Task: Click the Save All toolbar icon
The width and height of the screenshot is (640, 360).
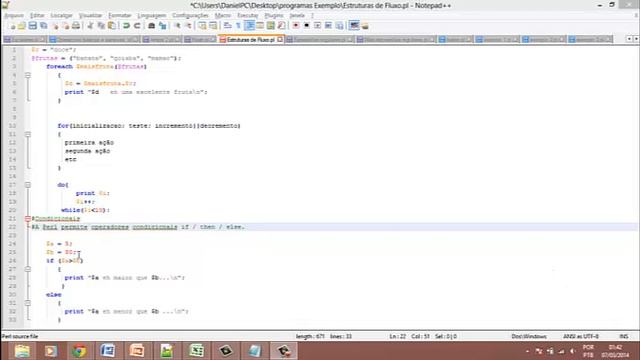Action: click(x=43, y=26)
